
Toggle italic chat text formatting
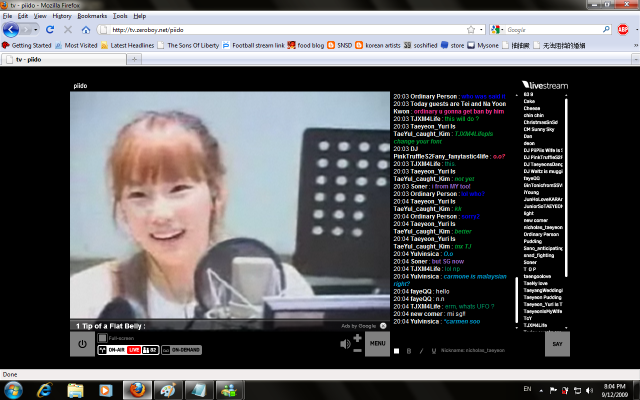pos(421,351)
